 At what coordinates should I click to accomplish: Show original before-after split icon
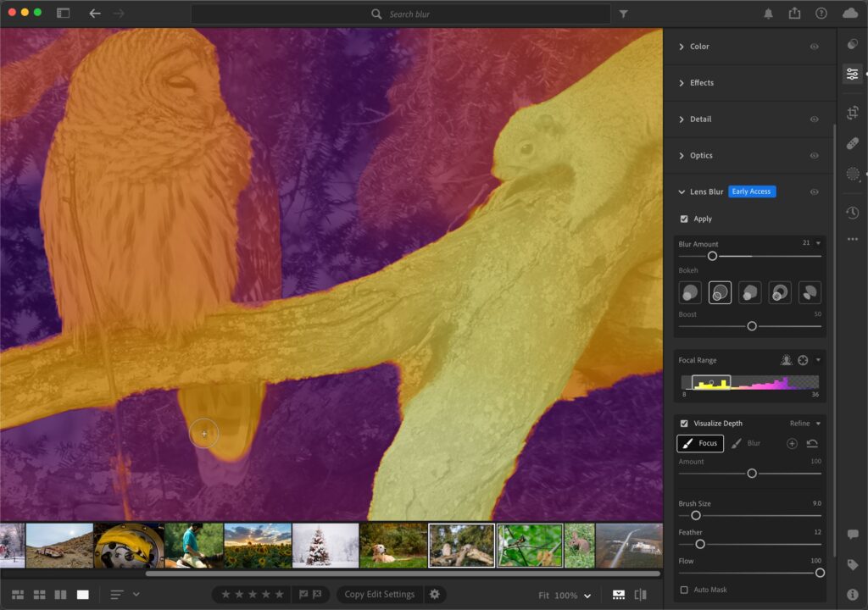click(x=641, y=595)
